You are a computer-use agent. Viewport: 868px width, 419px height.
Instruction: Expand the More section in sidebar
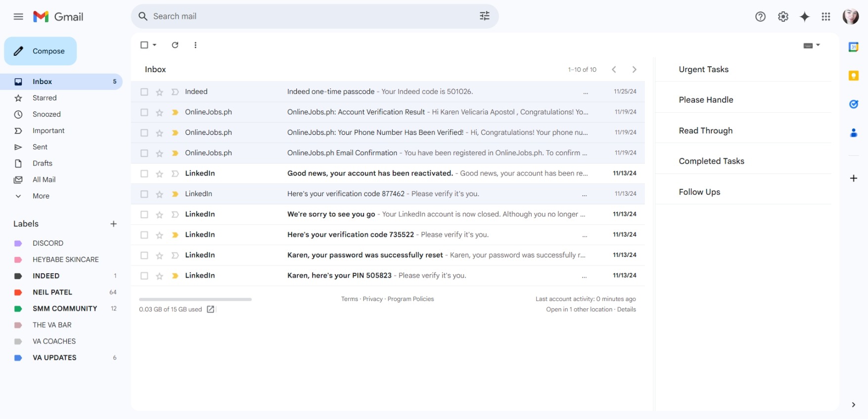[x=41, y=196]
